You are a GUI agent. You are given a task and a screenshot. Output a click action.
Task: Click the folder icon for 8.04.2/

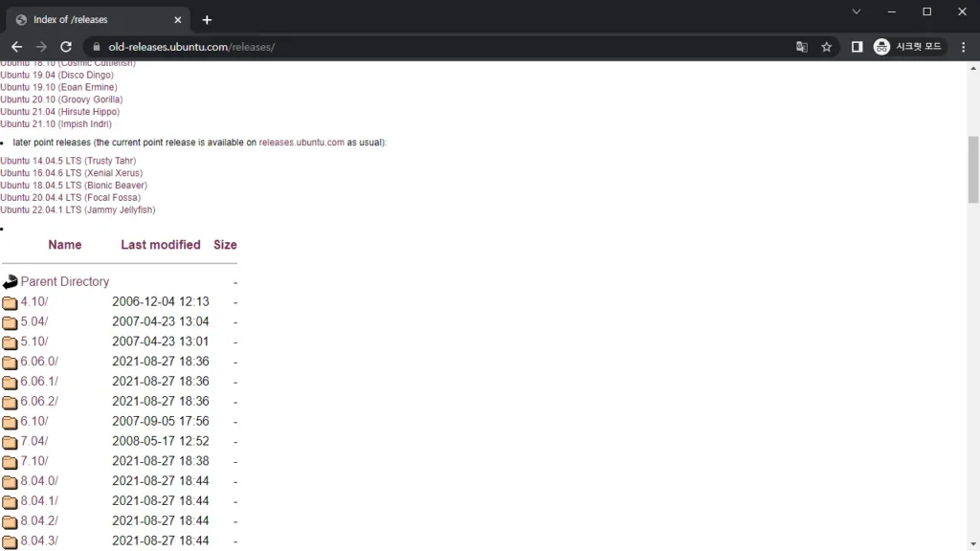pyautogui.click(x=10, y=523)
